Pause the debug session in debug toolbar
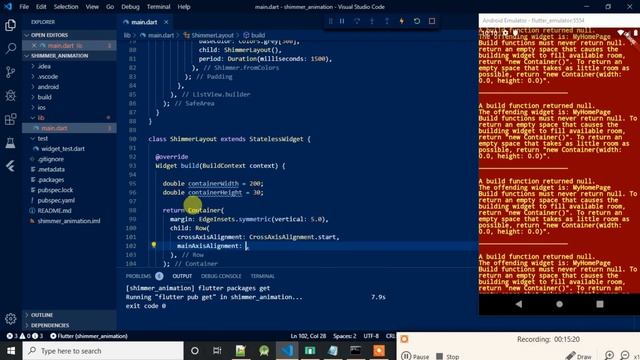This screenshot has height=360, width=640. 342,21
